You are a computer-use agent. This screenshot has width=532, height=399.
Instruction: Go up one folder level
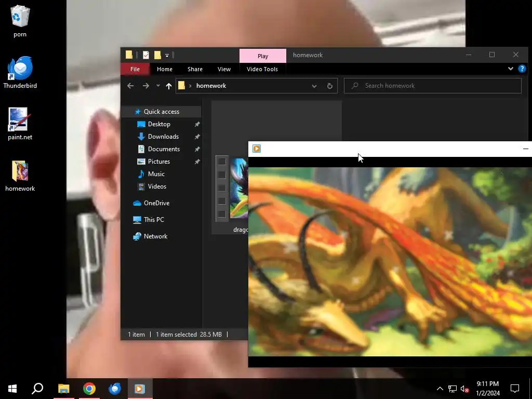(169, 86)
